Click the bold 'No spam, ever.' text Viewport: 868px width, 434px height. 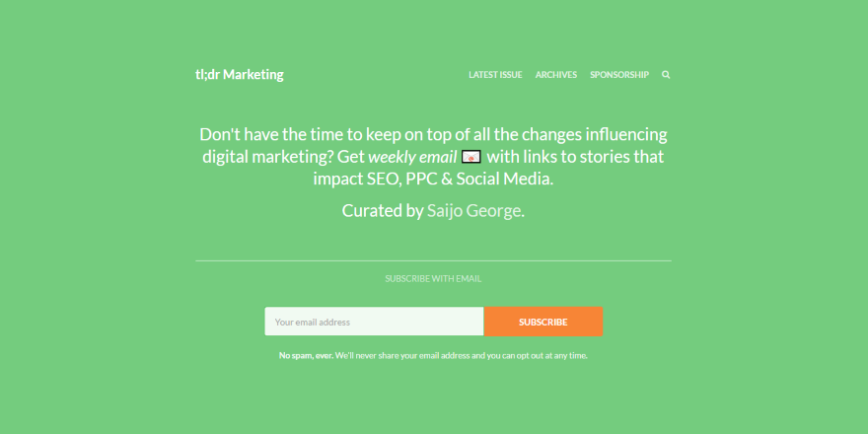306,355
